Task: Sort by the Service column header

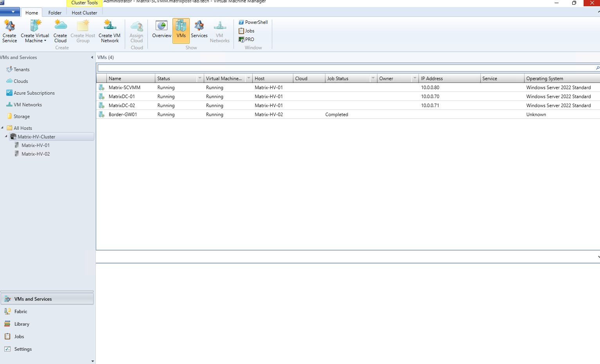Action: (502, 79)
